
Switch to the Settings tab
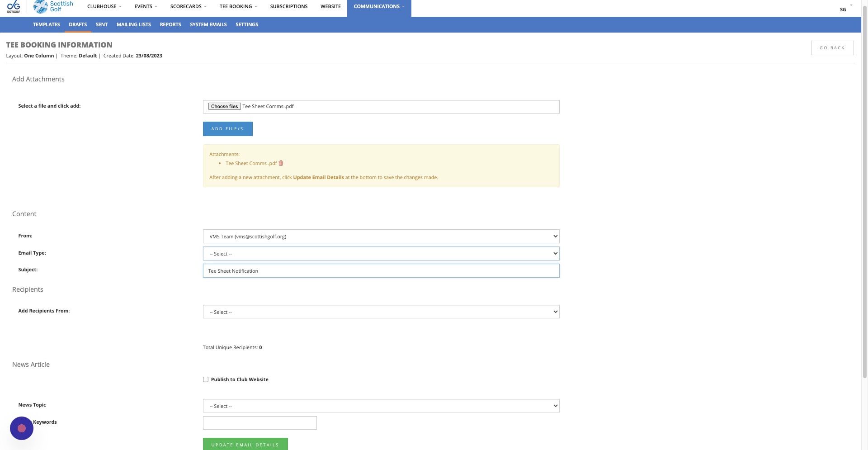click(x=247, y=24)
